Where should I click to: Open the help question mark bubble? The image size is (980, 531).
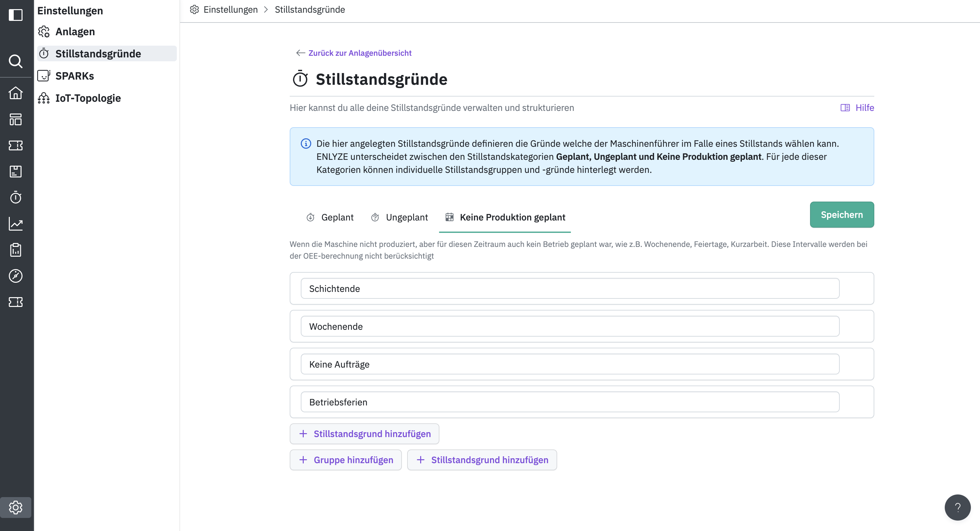click(957, 508)
